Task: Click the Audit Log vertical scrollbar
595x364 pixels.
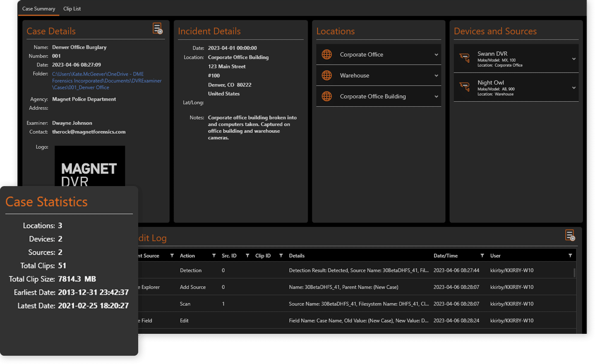Action: pyautogui.click(x=574, y=273)
